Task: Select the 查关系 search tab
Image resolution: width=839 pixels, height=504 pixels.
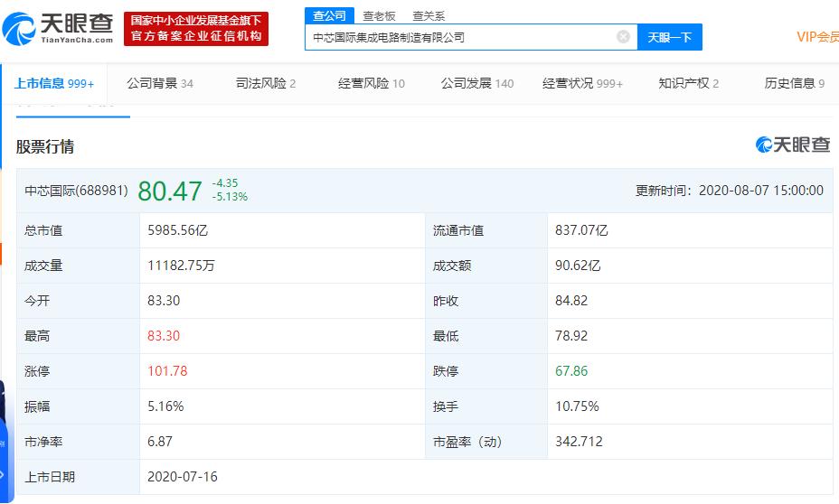Action: tap(429, 16)
